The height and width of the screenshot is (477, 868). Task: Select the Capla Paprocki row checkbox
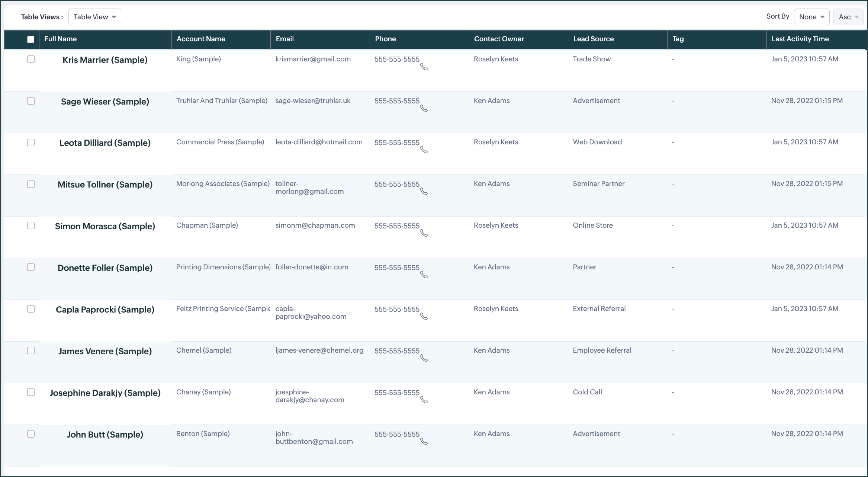pyautogui.click(x=31, y=309)
